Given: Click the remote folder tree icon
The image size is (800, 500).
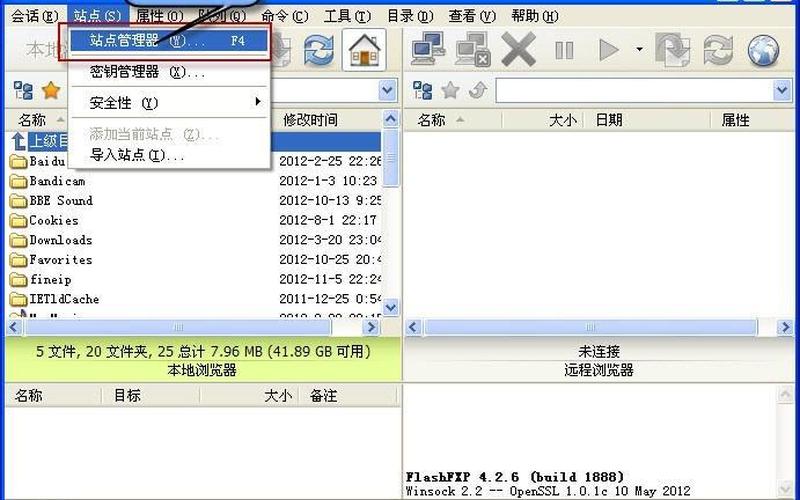Looking at the screenshot, I should click(x=422, y=90).
